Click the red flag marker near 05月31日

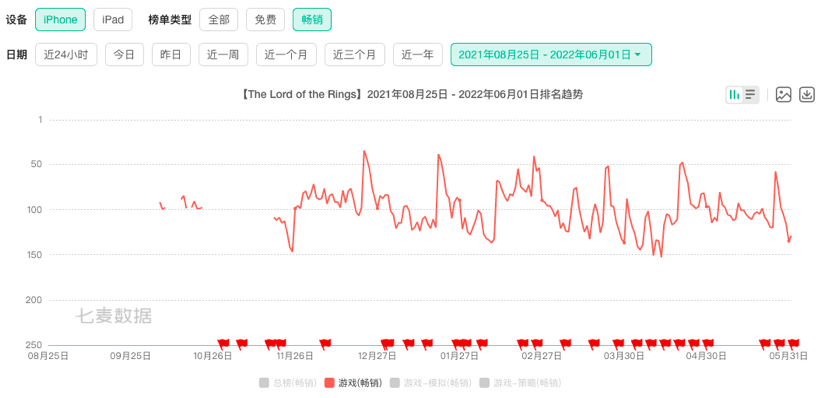793,344
